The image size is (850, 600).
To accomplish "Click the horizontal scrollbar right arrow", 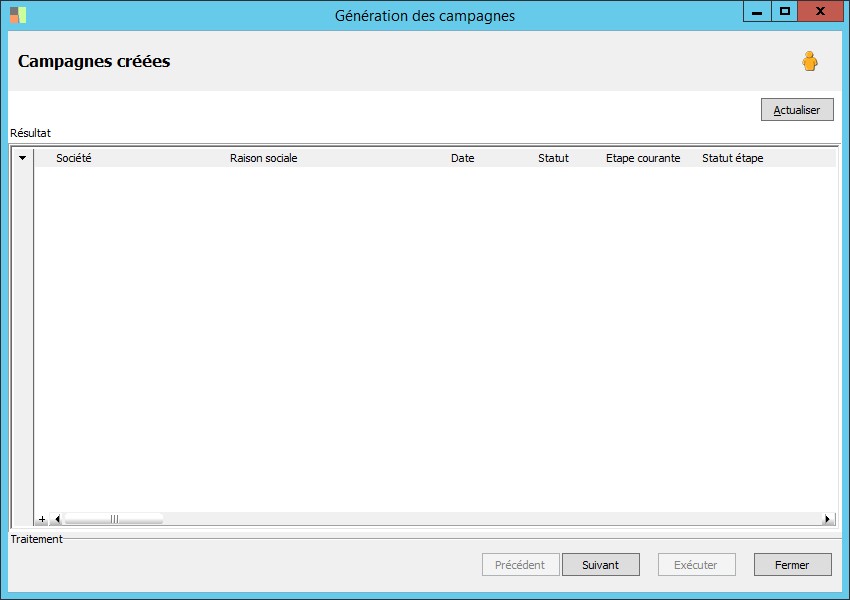I will [x=827, y=519].
